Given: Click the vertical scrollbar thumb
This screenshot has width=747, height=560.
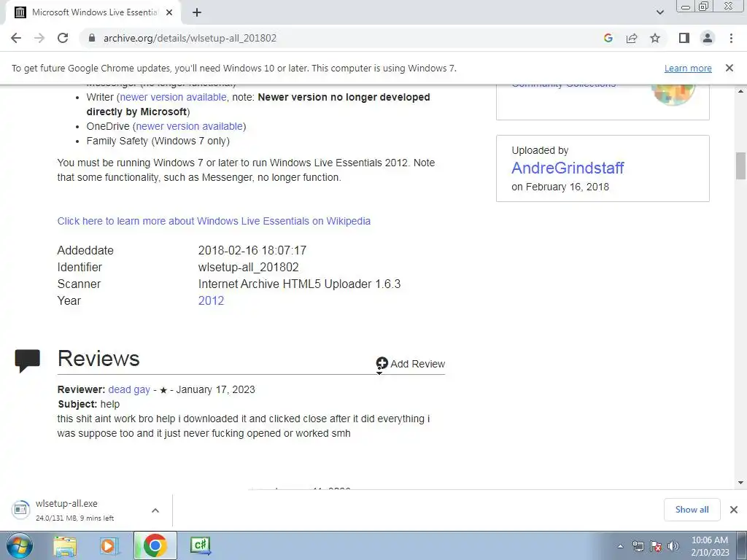Looking at the screenshot, I should (x=740, y=166).
